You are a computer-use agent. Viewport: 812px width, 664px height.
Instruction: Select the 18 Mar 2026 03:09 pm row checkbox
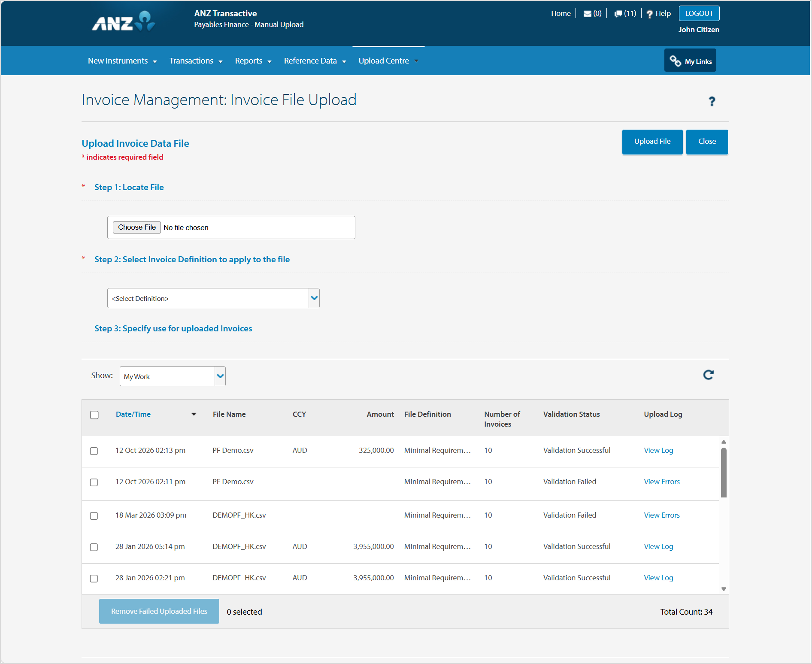[x=94, y=516]
